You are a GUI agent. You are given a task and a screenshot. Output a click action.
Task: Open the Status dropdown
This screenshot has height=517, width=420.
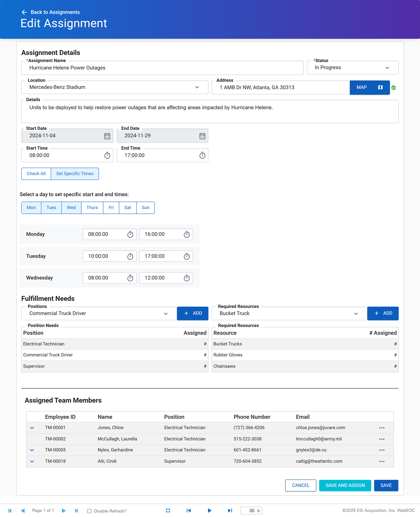click(x=352, y=68)
